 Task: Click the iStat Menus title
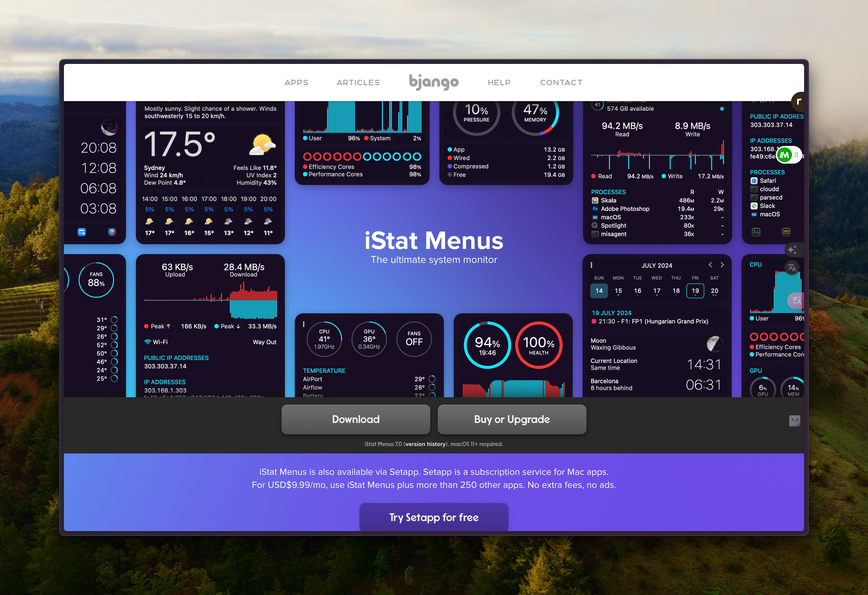point(434,241)
